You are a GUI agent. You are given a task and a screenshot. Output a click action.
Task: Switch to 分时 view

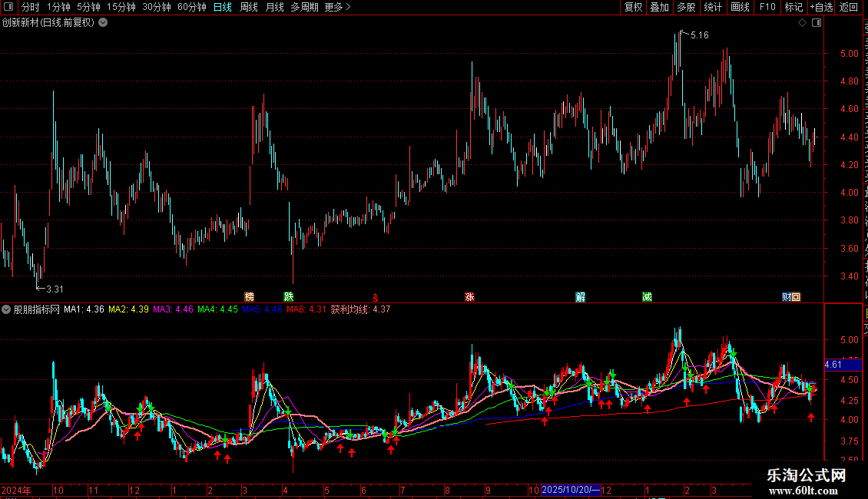pos(31,7)
